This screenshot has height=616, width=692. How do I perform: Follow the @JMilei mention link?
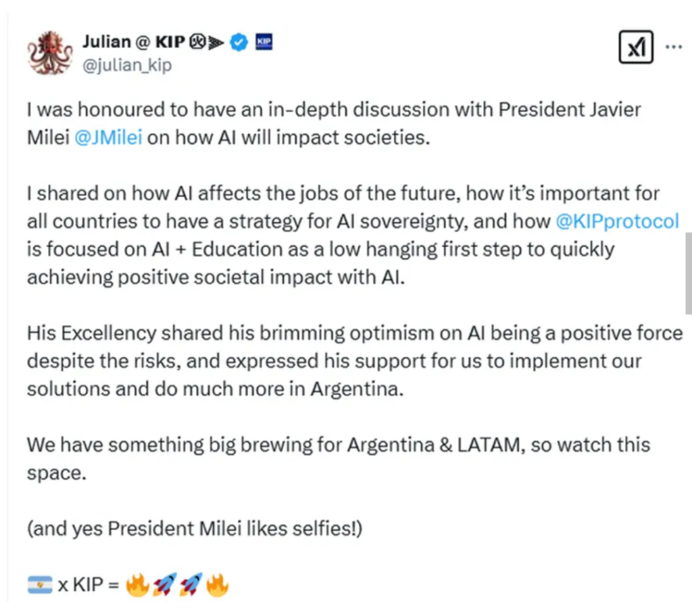108,138
